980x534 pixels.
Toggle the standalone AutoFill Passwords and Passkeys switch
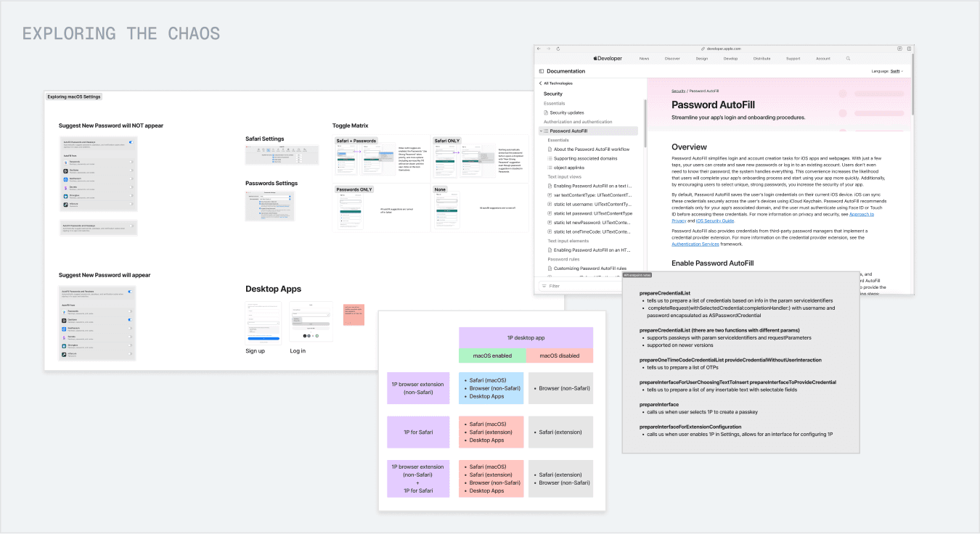point(131,226)
